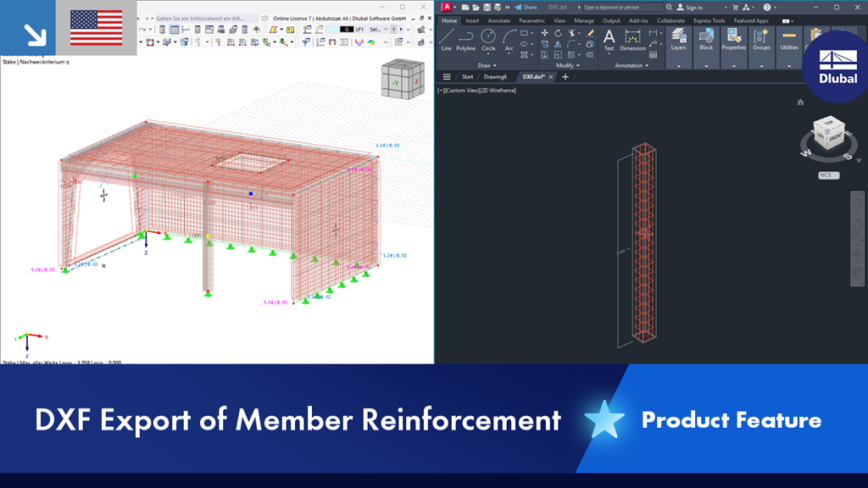
Task: Click RFEM colored isosurface results icon
Action: 371,42
